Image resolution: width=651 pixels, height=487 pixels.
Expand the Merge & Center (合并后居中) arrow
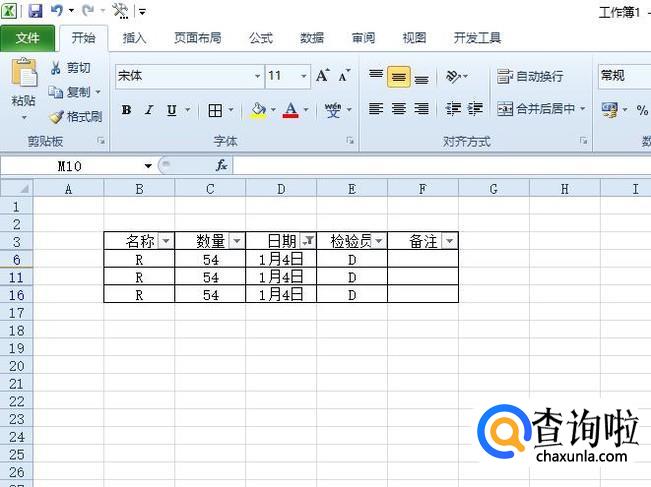(583, 109)
